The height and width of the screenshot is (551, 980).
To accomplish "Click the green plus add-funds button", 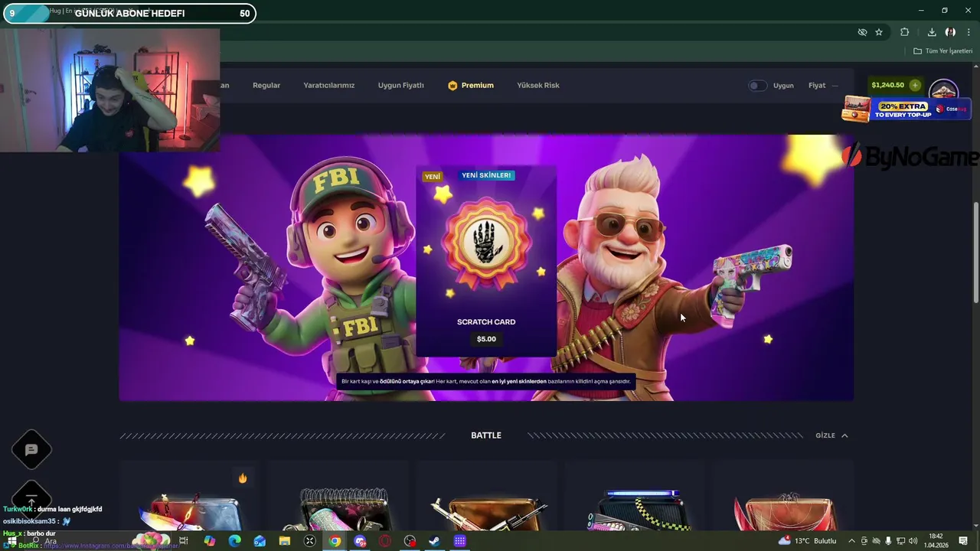I will click(915, 85).
